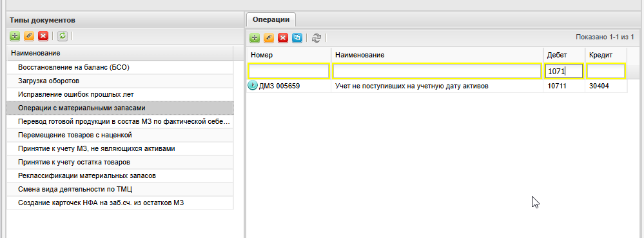Copy operation with blue duplicate icon

coord(297,38)
